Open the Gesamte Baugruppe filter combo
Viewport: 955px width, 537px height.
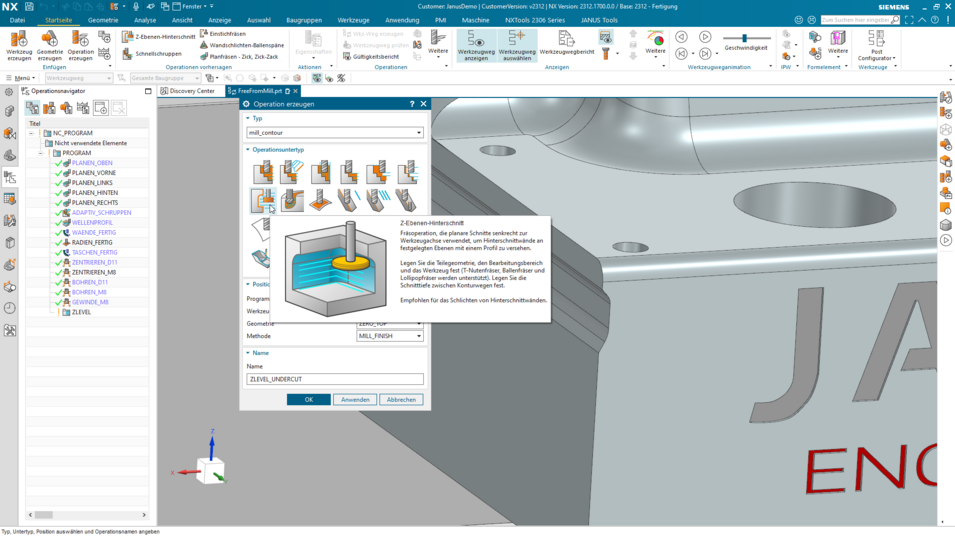pos(165,78)
